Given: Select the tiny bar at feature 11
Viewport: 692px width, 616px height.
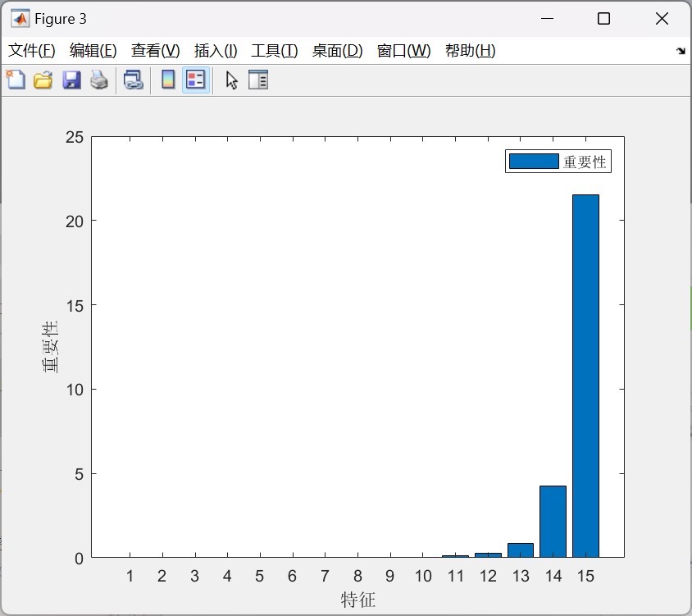Looking at the screenshot, I should pyautogui.click(x=455, y=556).
